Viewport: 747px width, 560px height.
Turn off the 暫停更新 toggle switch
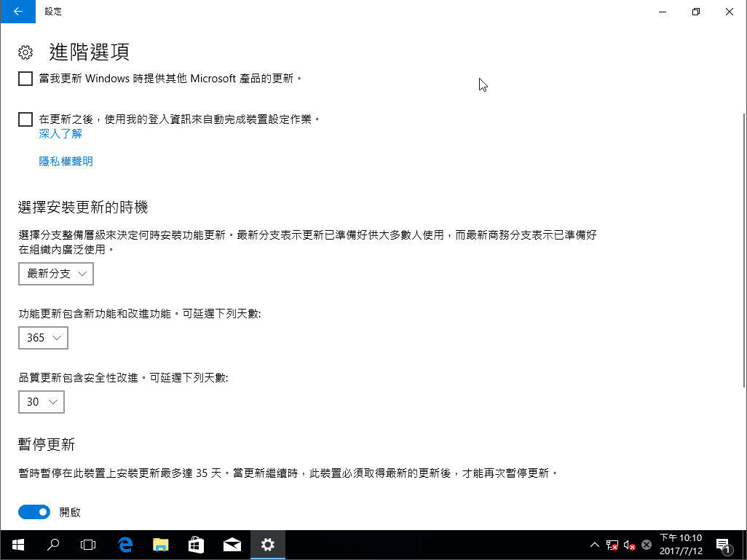34,512
